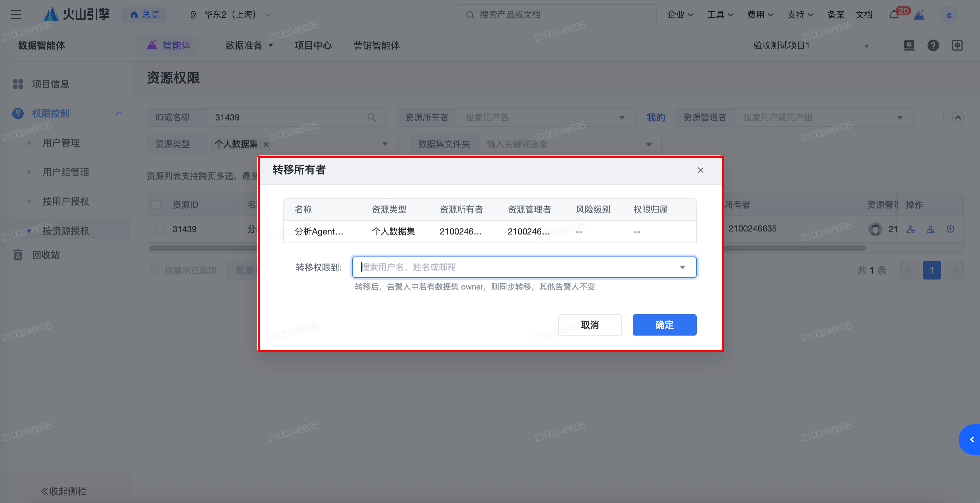Switch to the 项目中心 tab
The height and width of the screenshot is (503, 980).
click(313, 45)
